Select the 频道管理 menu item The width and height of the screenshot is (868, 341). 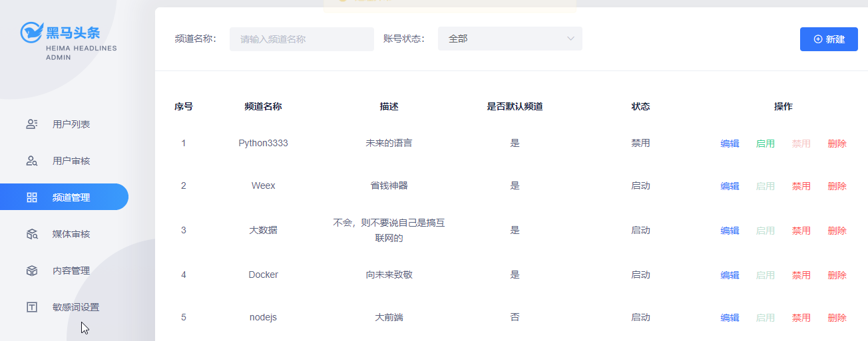coord(64,197)
